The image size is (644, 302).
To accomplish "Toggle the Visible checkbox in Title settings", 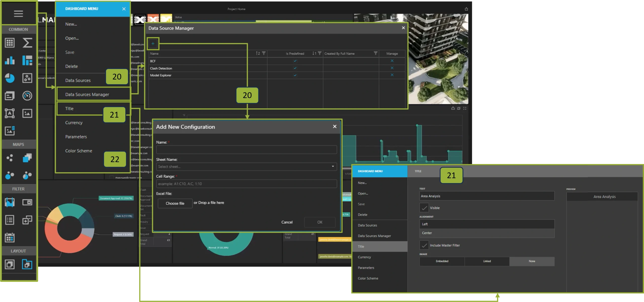I will click(424, 208).
